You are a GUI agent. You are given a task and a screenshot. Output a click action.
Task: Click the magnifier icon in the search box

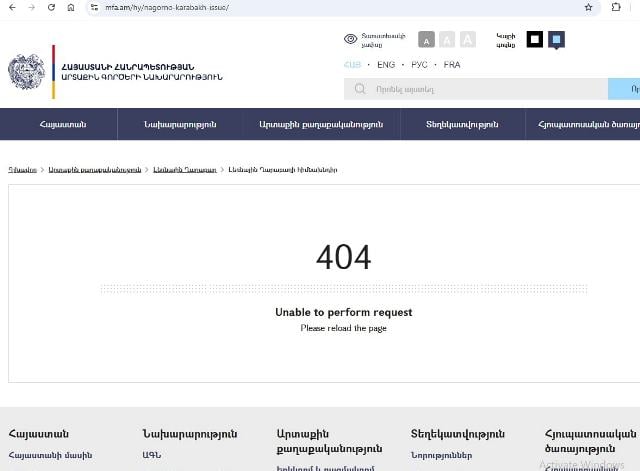point(360,89)
